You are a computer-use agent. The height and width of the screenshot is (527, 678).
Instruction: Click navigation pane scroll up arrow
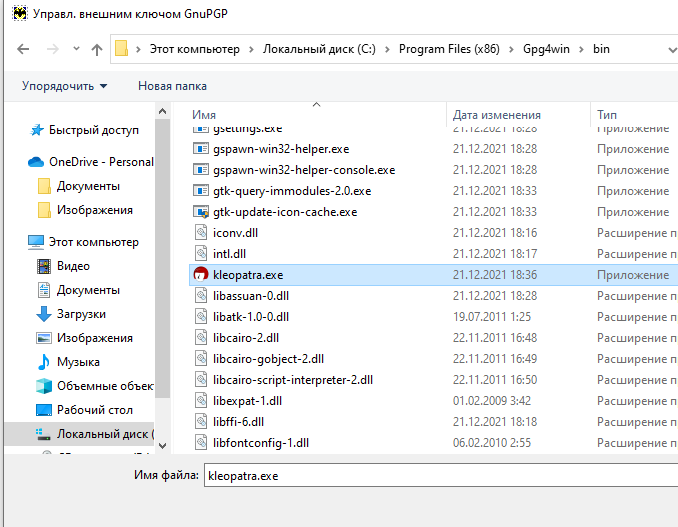click(163, 112)
